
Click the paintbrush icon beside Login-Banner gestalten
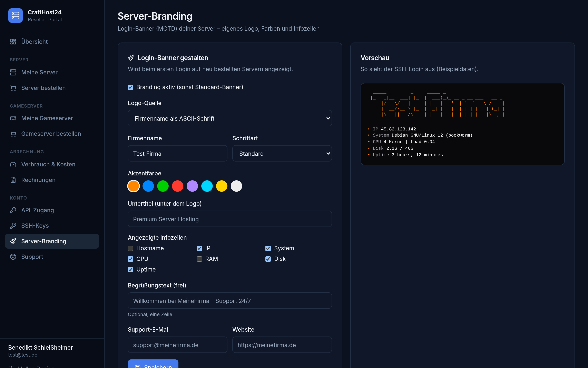131,58
